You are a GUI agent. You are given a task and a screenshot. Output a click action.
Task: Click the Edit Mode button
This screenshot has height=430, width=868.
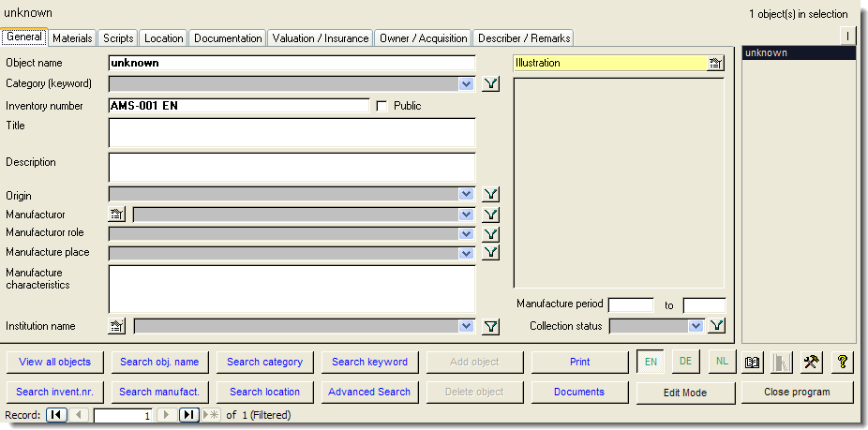(x=685, y=393)
